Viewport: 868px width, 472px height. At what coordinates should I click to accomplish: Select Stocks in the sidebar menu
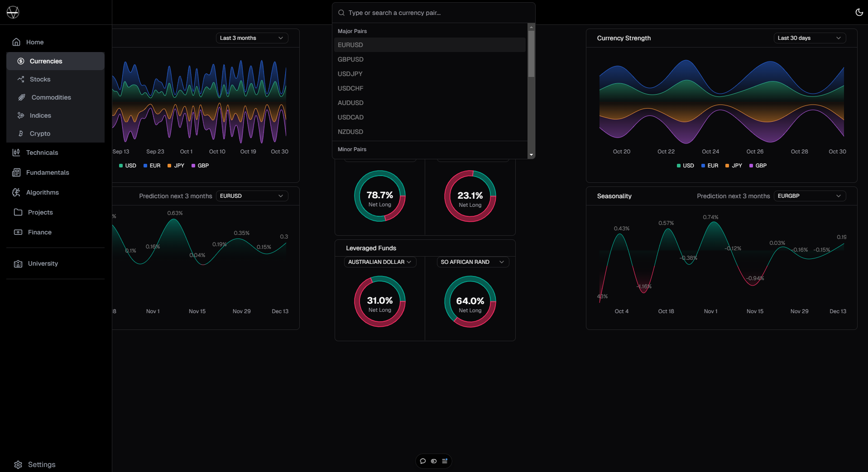40,79
